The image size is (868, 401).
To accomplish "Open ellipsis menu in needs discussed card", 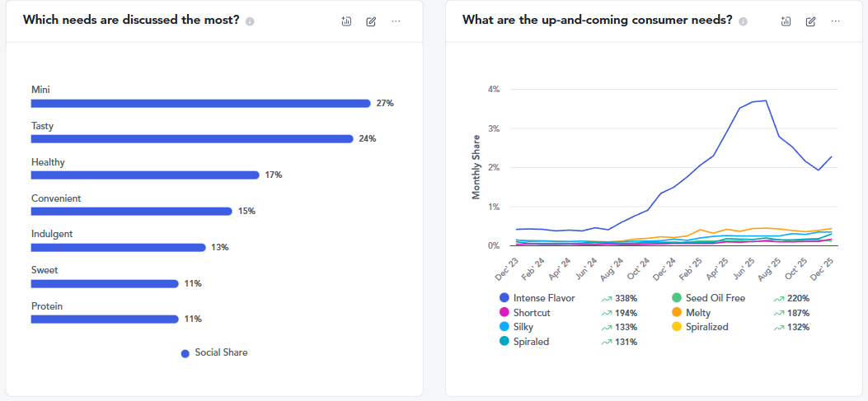I will point(396,21).
